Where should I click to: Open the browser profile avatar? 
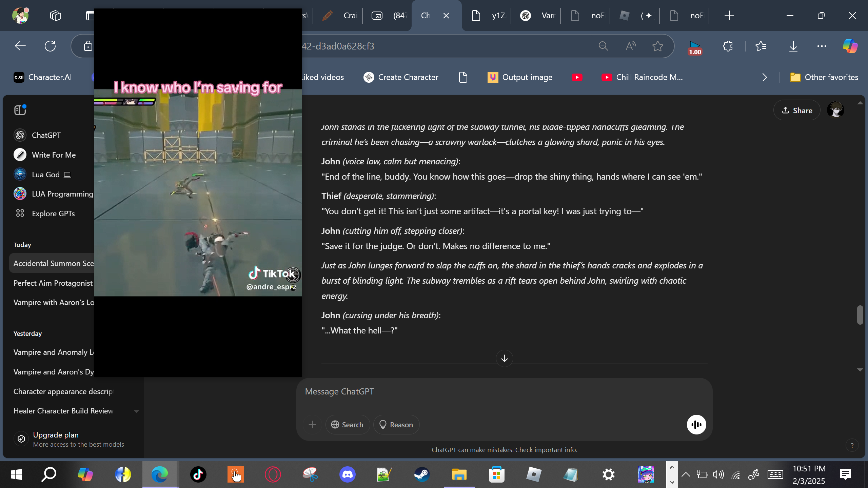[x=20, y=16]
